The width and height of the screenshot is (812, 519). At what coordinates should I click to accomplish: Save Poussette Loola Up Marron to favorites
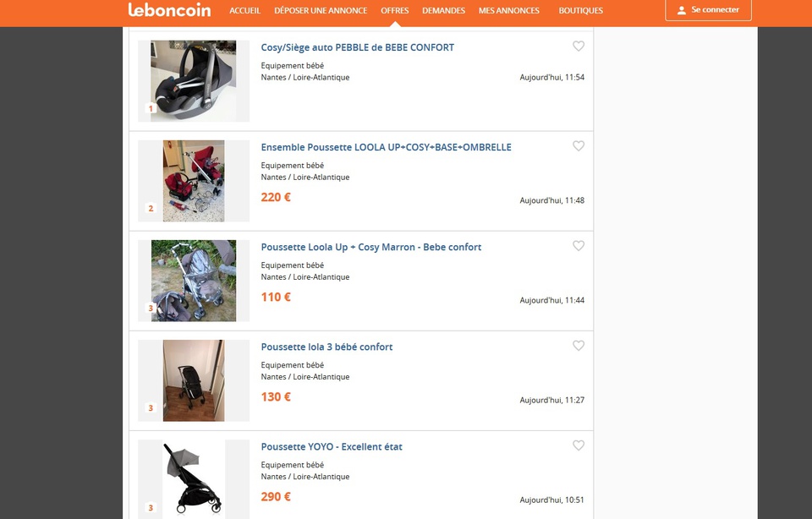(x=579, y=246)
